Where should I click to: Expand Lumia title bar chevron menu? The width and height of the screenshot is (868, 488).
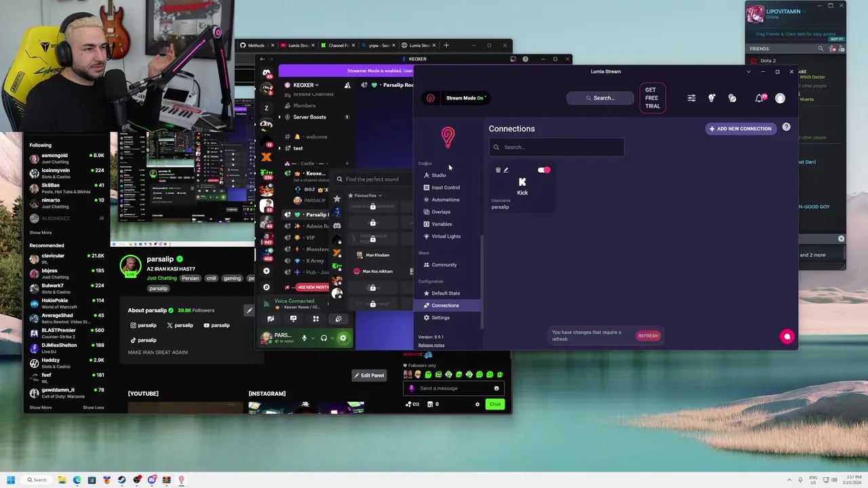point(748,72)
